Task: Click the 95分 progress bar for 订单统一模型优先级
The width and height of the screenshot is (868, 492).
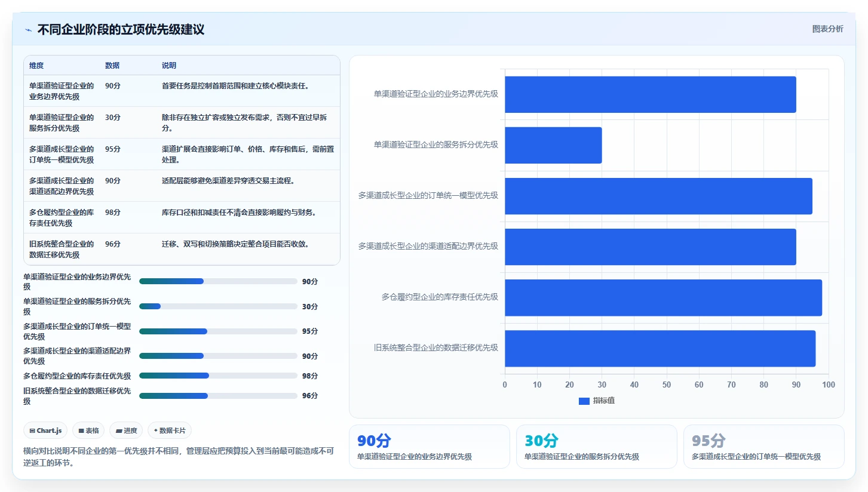Action: [x=218, y=331]
